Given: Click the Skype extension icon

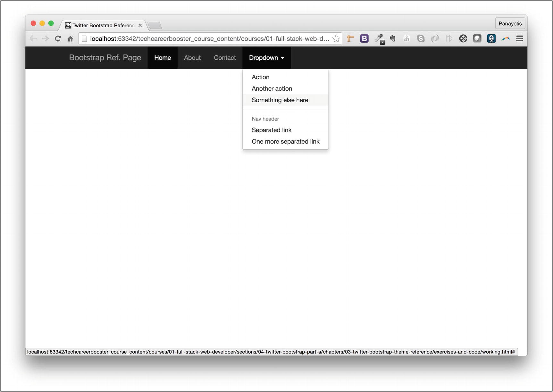Looking at the screenshot, I should (x=421, y=39).
